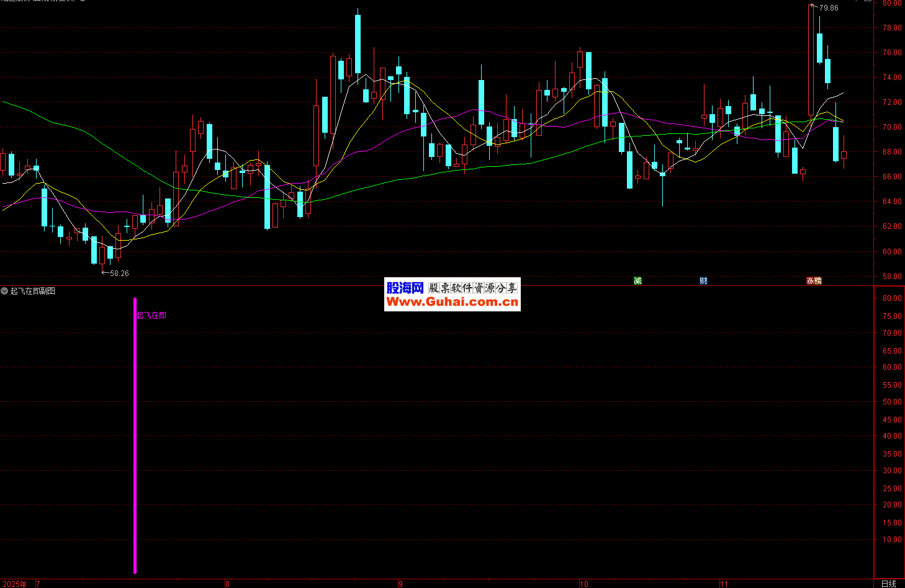Click month 11 on date axis

click(x=724, y=584)
